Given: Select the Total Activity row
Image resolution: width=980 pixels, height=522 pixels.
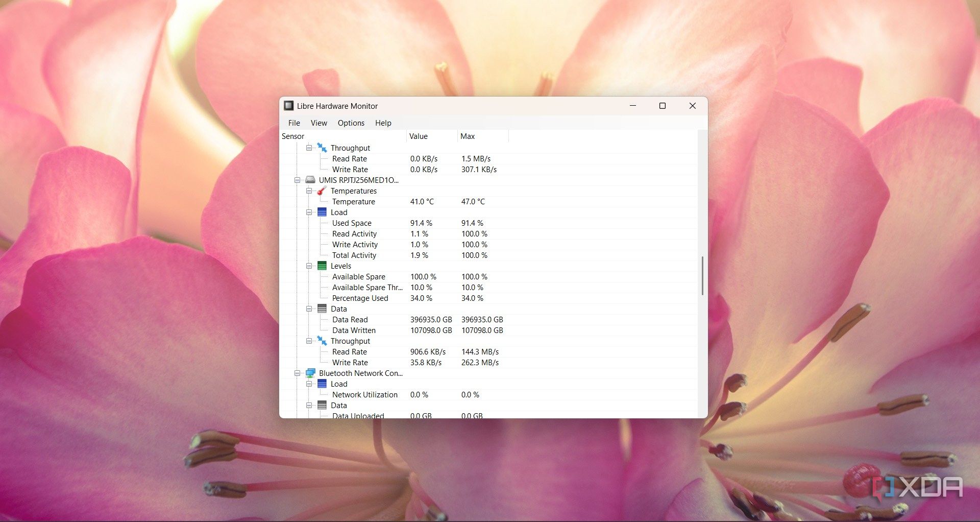Looking at the screenshot, I should [488, 255].
